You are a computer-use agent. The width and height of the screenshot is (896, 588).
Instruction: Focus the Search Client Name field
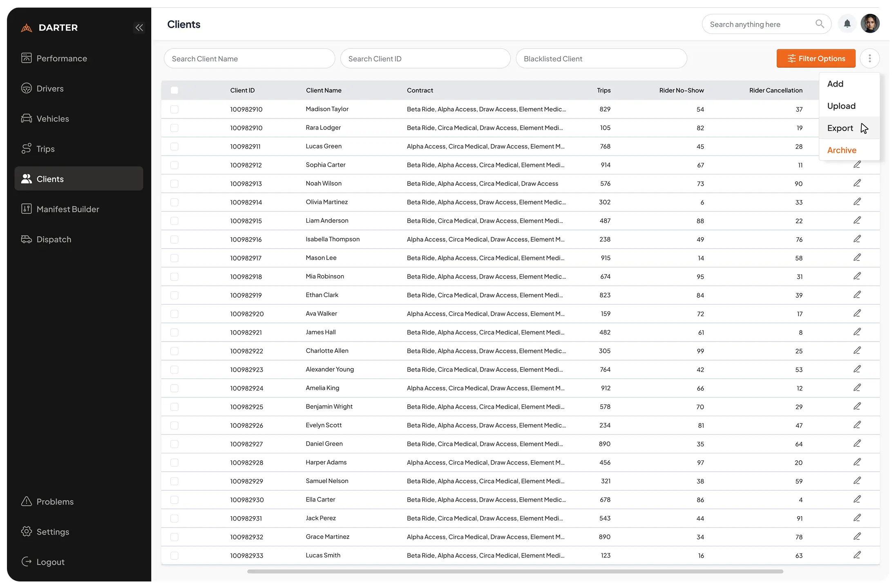coord(249,59)
